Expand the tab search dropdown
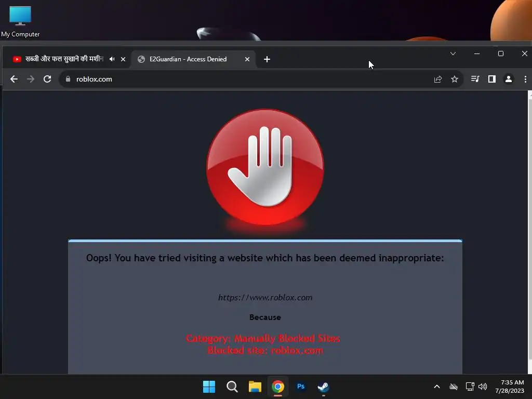The width and height of the screenshot is (532, 399). click(x=453, y=54)
